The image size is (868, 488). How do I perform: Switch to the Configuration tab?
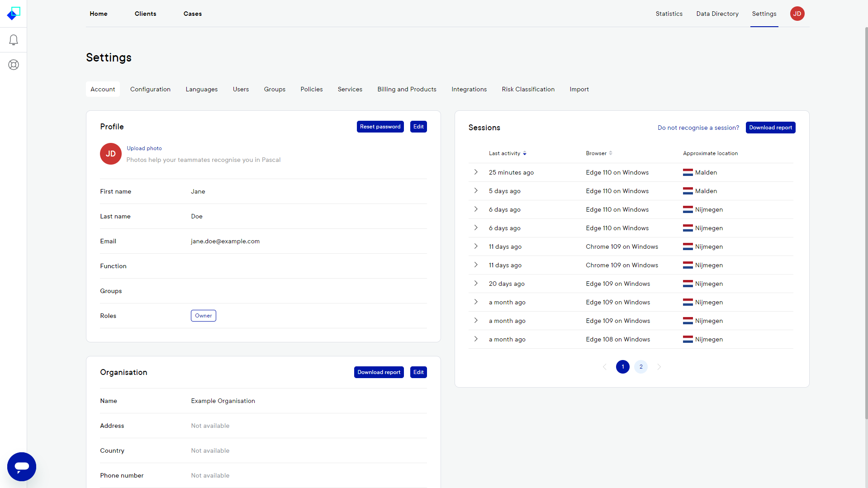(150, 89)
